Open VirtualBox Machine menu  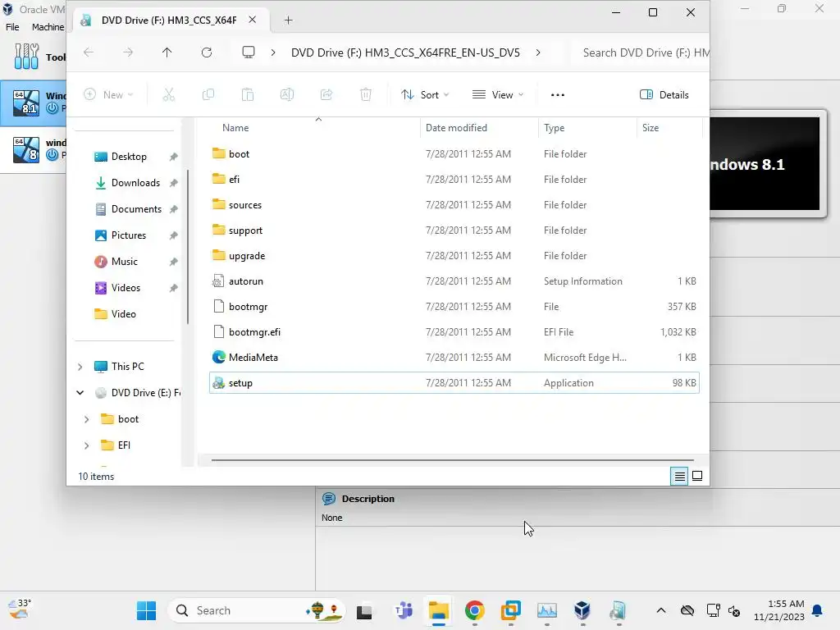48,27
